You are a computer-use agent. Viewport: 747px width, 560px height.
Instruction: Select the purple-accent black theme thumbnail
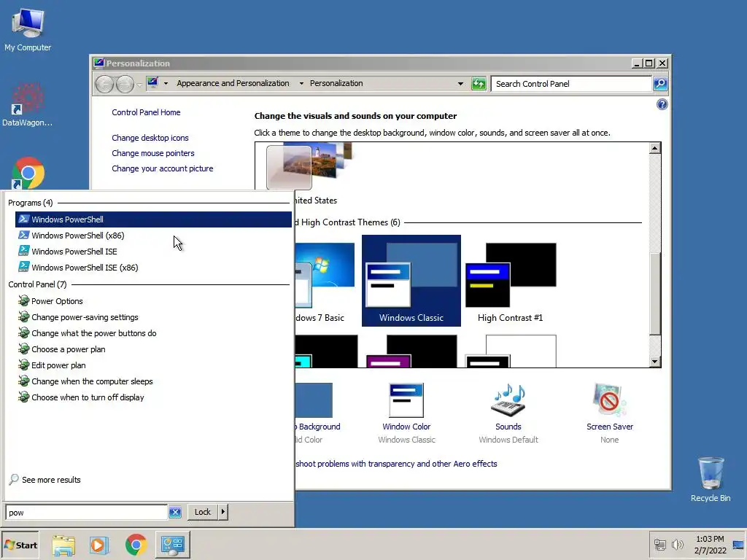pos(411,351)
